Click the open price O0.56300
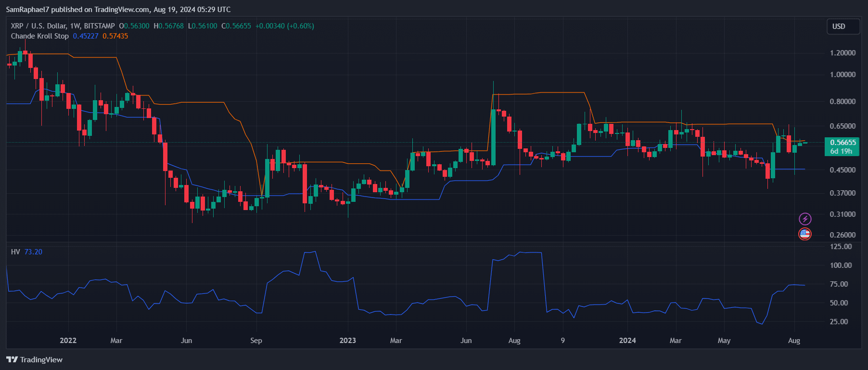This screenshot has width=868, height=370. pyautogui.click(x=134, y=26)
